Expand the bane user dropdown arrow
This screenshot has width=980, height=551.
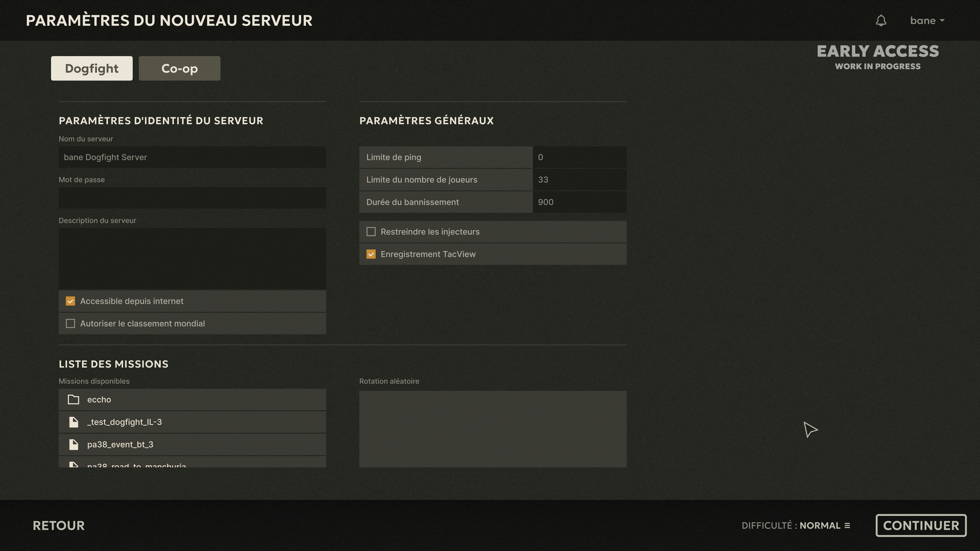(942, 21)
